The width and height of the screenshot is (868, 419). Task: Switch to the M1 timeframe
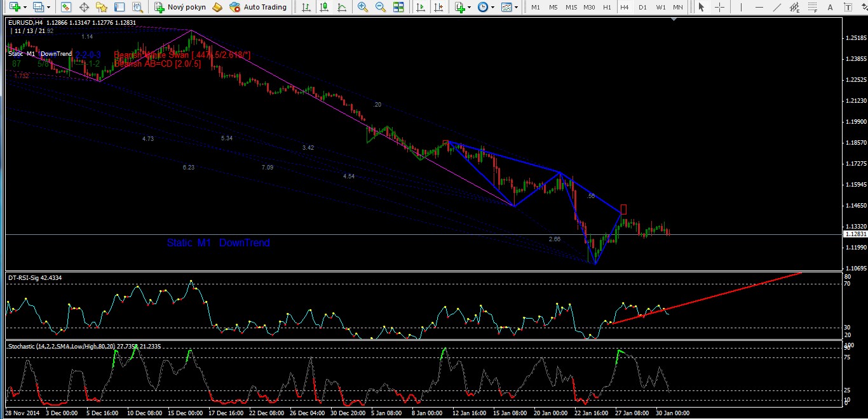point(536,7)
